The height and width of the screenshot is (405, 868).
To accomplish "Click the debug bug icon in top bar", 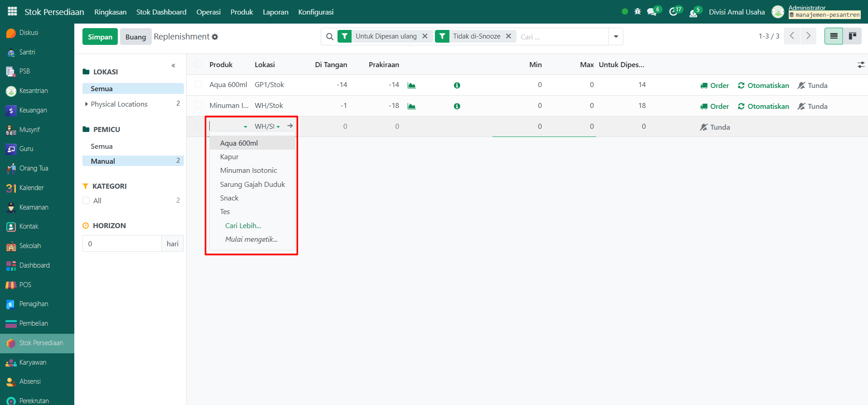I will [x=637, y=12].
